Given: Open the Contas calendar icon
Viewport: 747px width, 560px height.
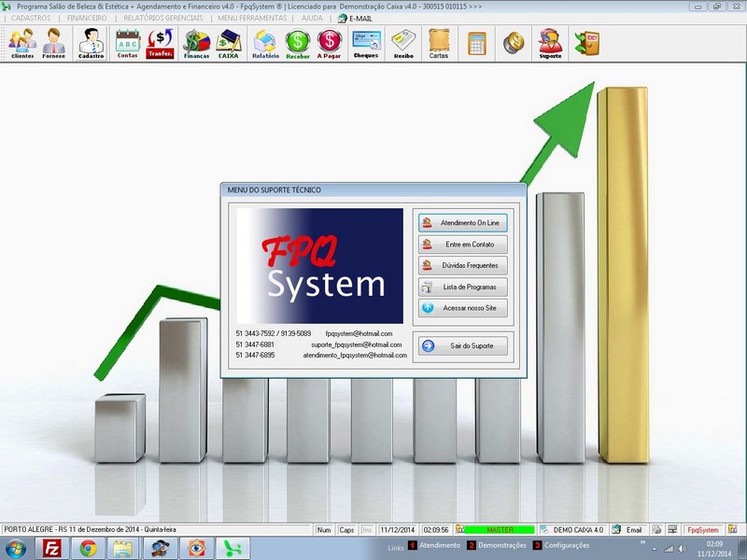Looking at the screenshot, I should [128, 43].
